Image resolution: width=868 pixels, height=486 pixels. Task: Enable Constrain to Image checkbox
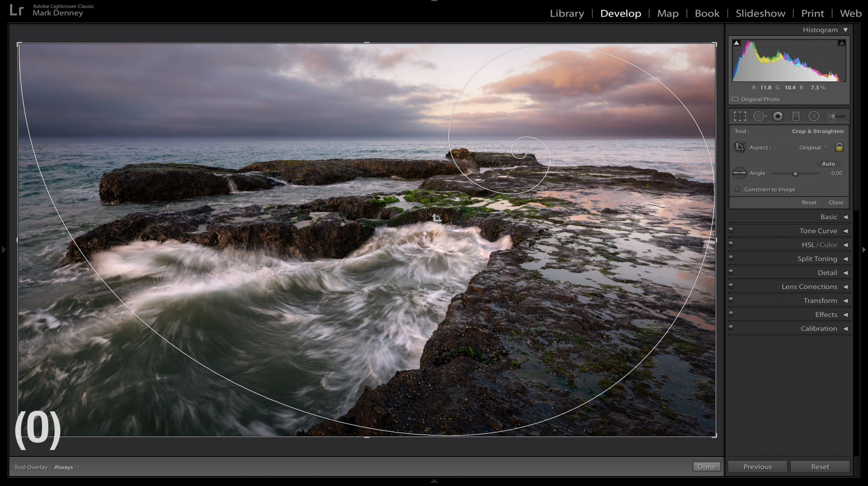pos(737,190)
